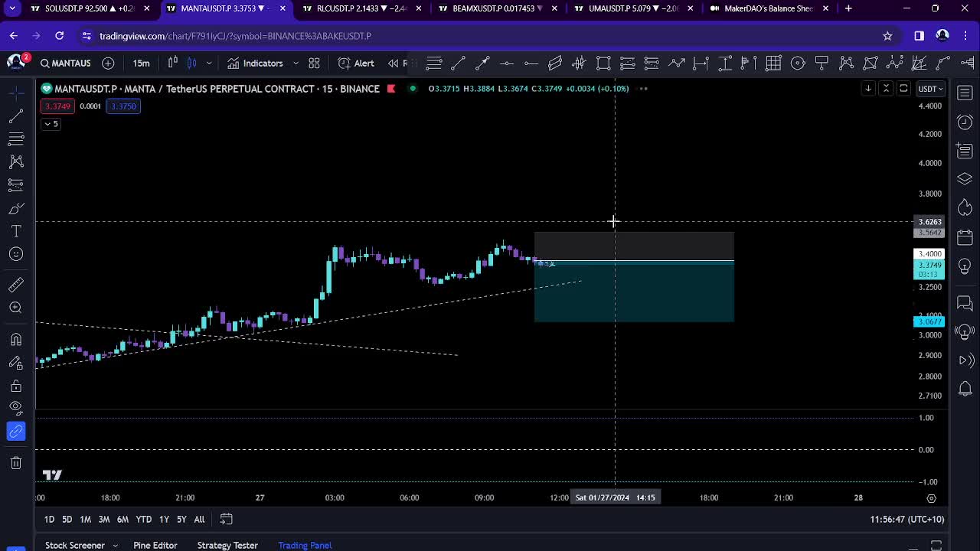Image resolution: width=980 pixels, height=551 pixels.
Task: Select the circle ellipse tool in favorites
Action: click(x=798, y=63)
